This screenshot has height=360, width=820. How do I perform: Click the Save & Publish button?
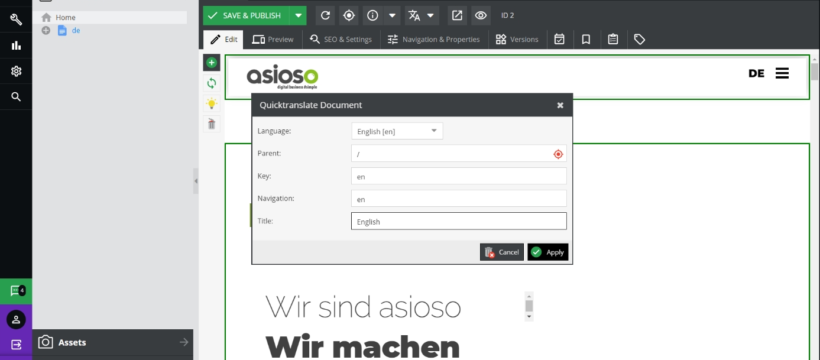tap(247, 16)
